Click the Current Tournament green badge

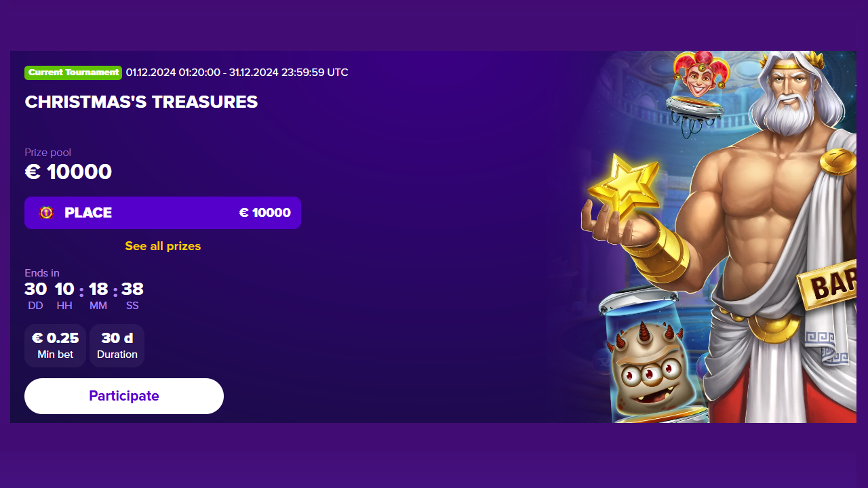[73, 73]
